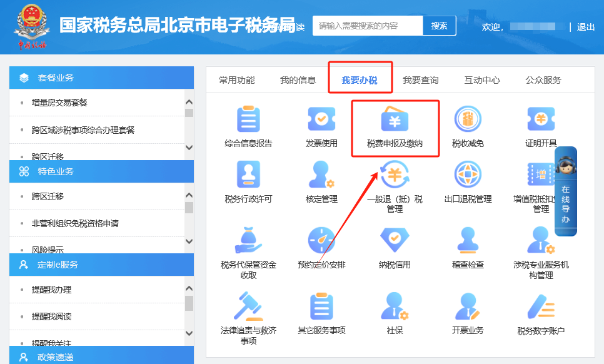The width and height of the screenshot is (604, 364).
Task: Open 税务行政许可 icon
Action: (x=248, y=175)
